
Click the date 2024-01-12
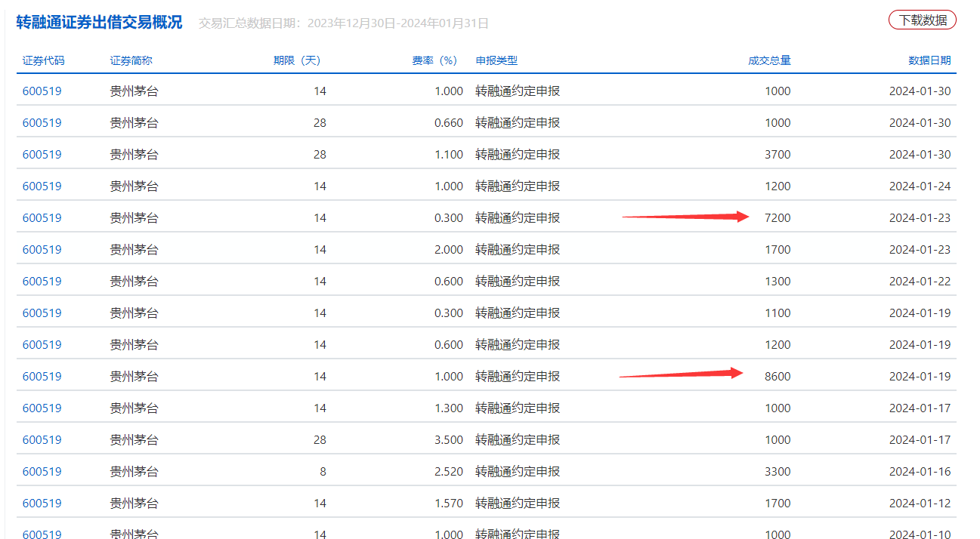(x=920, y=504)
